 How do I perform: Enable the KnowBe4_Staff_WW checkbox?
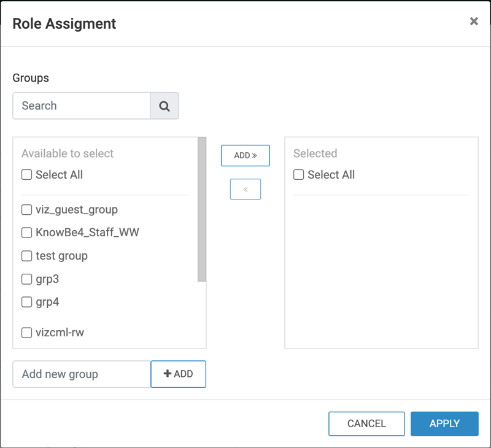[x=27, y=233]
